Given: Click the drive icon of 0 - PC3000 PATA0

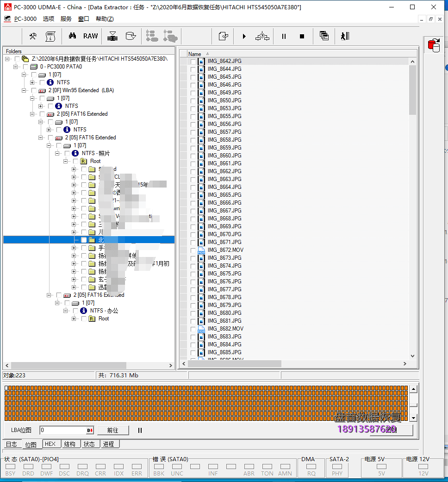Looking at the screenshot, I should [x=34, y=67].
